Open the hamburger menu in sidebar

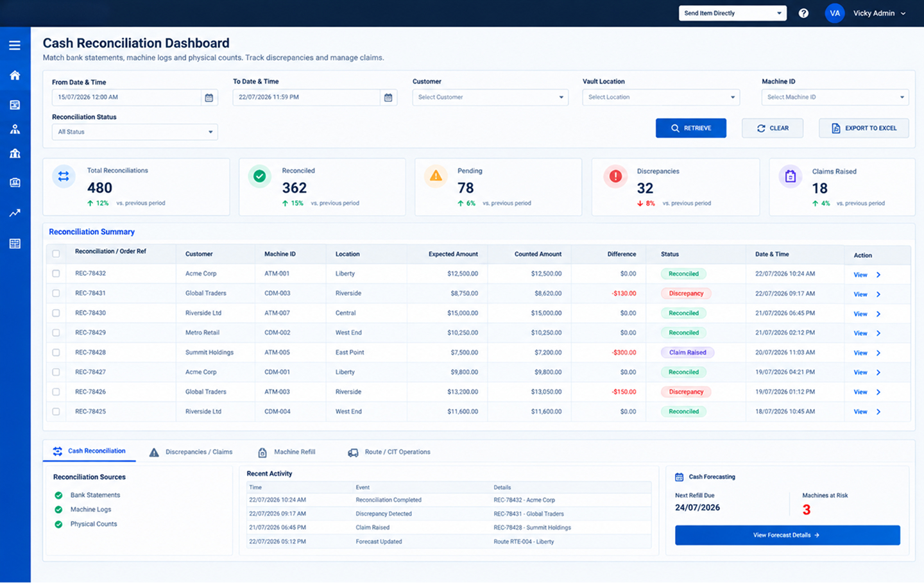pos(15,46)
